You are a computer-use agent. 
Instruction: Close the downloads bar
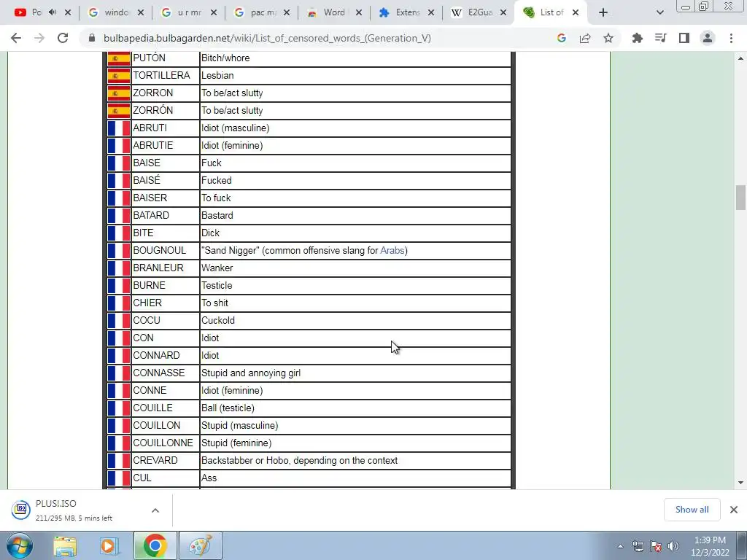click(734, 510)
